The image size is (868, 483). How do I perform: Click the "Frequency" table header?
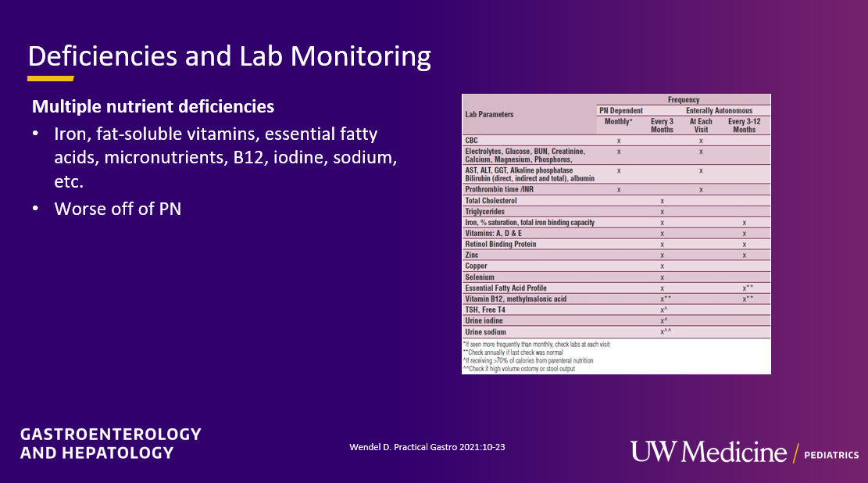click(x=684, y=100)
